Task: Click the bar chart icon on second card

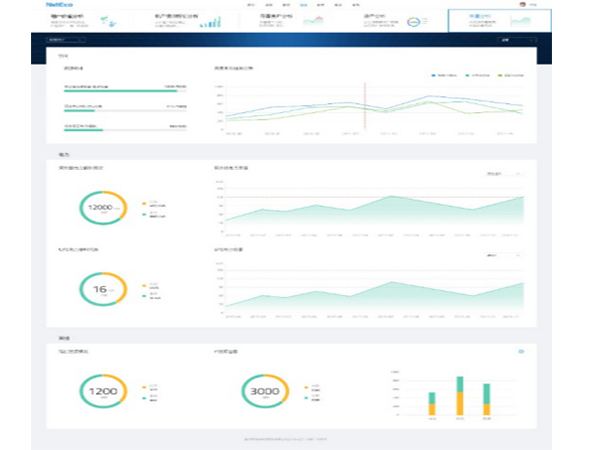Action: [x=209, y=22]
